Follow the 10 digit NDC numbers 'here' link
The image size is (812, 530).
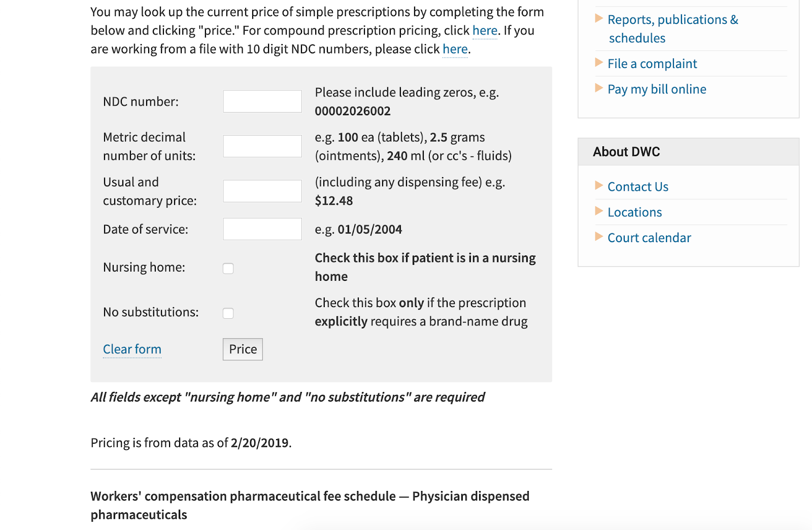pyautogui.click(x=455, y=49)
